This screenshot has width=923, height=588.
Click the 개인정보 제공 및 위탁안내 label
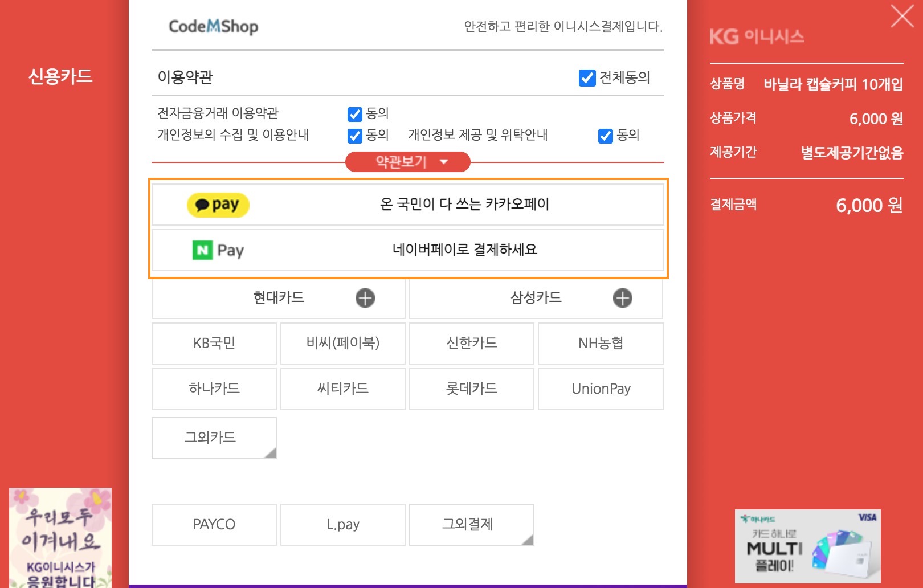coord(478,135)
